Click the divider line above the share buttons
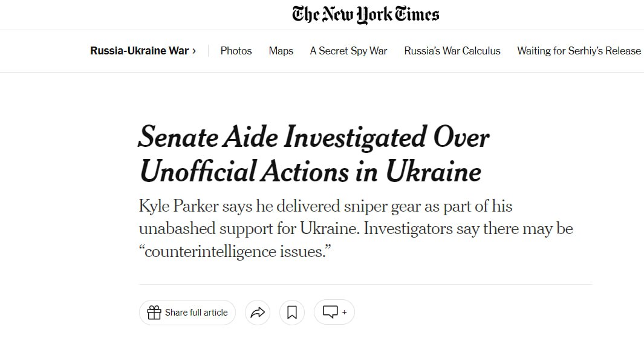 coord(365,284)
